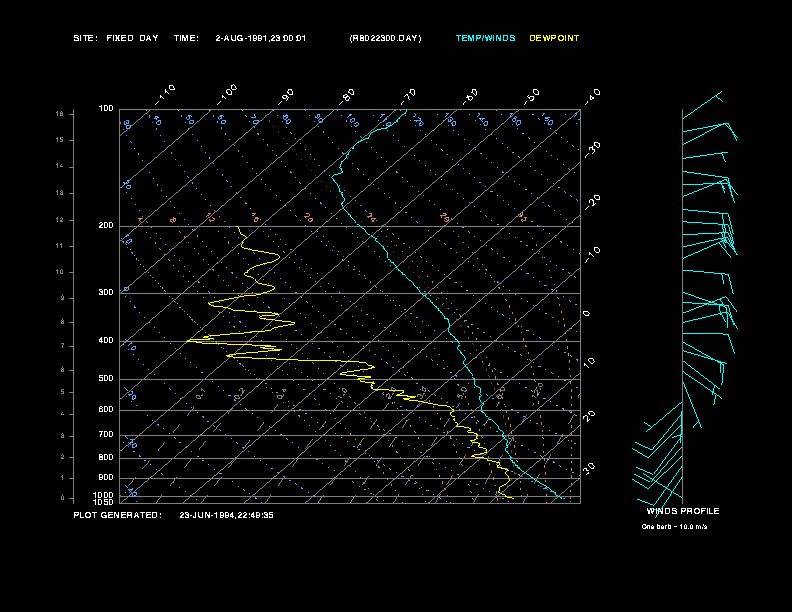Click the altitude axis tick label 12
This screenshot has width=792, height=612.
pos(60,220)
